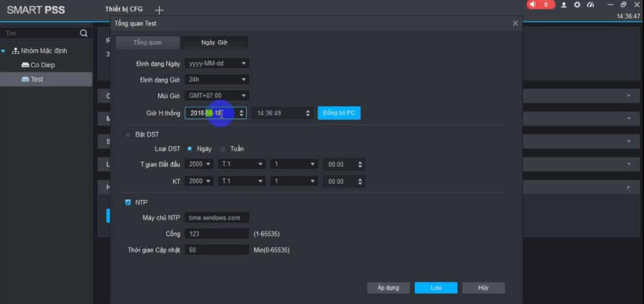Close the Tổng quan Test dialog
Screen dimensions: 644x304
coord(515,23)
